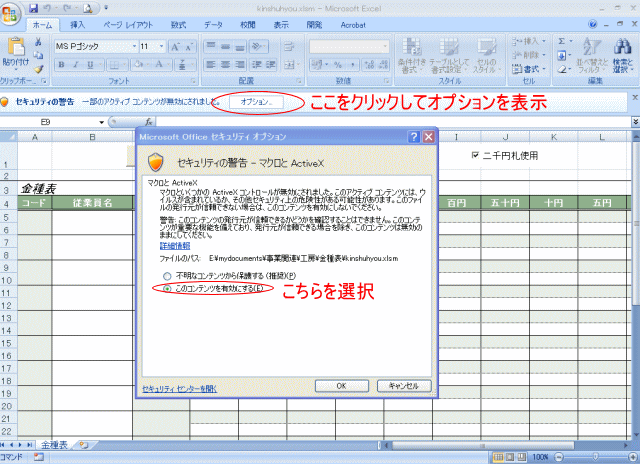Screen dimensions: 640x464
Task: Open the 校閲 ribbon tab
Action: pyautogui.click(x=247, y=25)
